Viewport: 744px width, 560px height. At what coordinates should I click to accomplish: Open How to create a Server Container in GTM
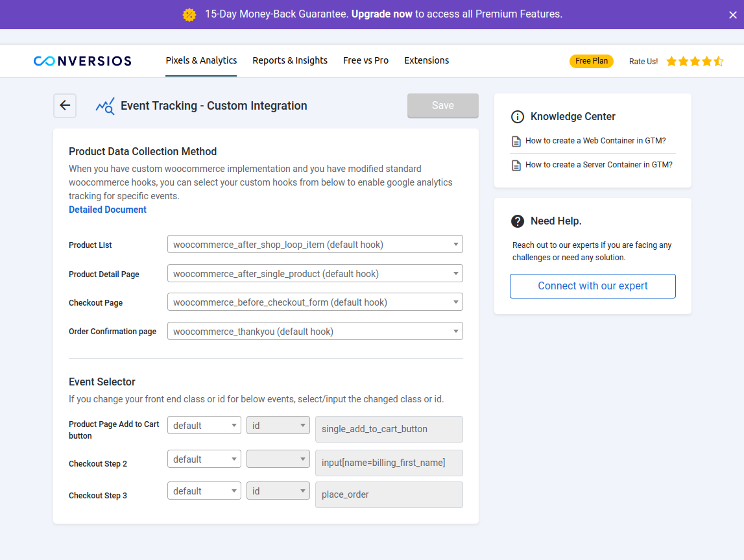click(x=599, y=165)
